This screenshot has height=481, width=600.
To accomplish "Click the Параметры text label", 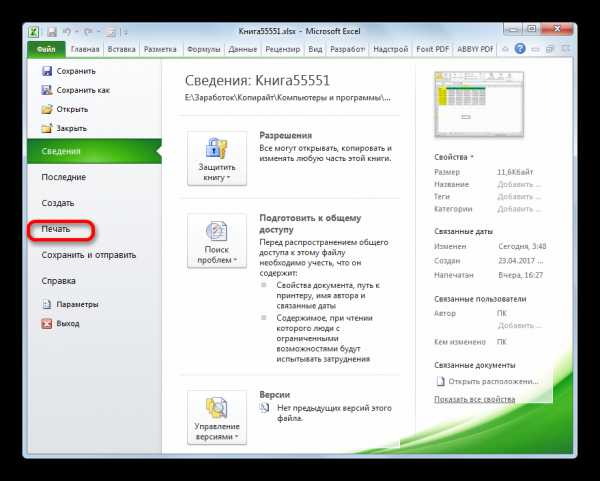I will (x=77, y=305).
